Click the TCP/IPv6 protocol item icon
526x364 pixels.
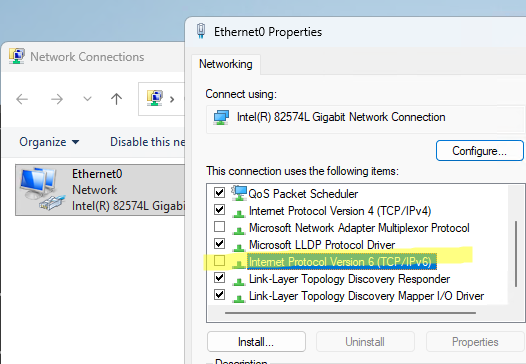coord(239,264)
